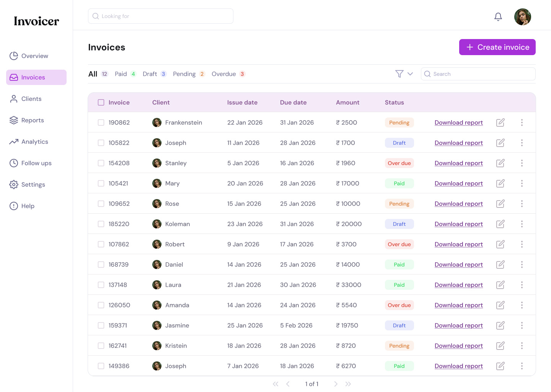The height and width of the screenshot is (392, 551).
Task: Switch to the Paid tab
Action: pyautogui.click(x=121, y=74)
